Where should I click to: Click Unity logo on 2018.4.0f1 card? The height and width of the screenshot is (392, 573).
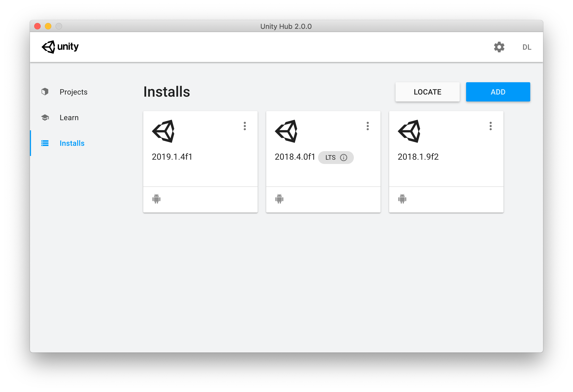click(286, 131)
